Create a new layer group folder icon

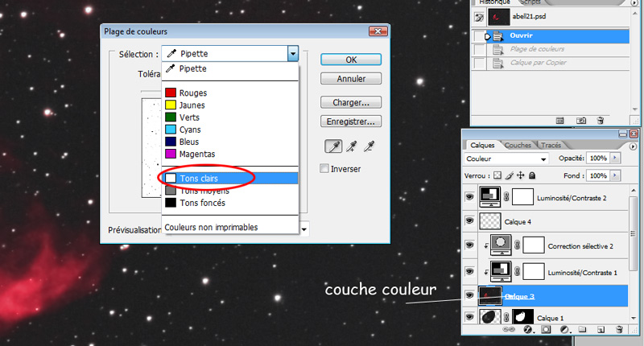tap(582, 329)
